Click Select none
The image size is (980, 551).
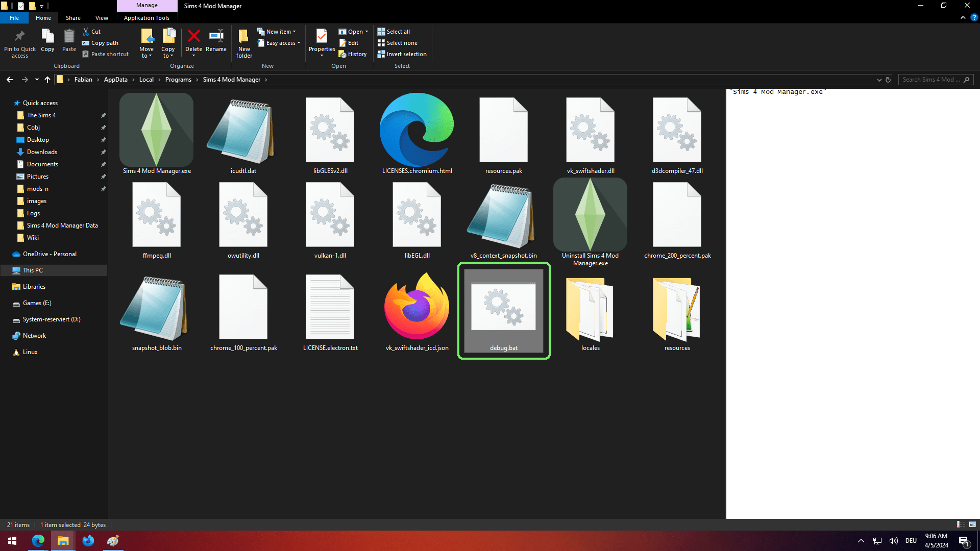(x=397, y=43)
